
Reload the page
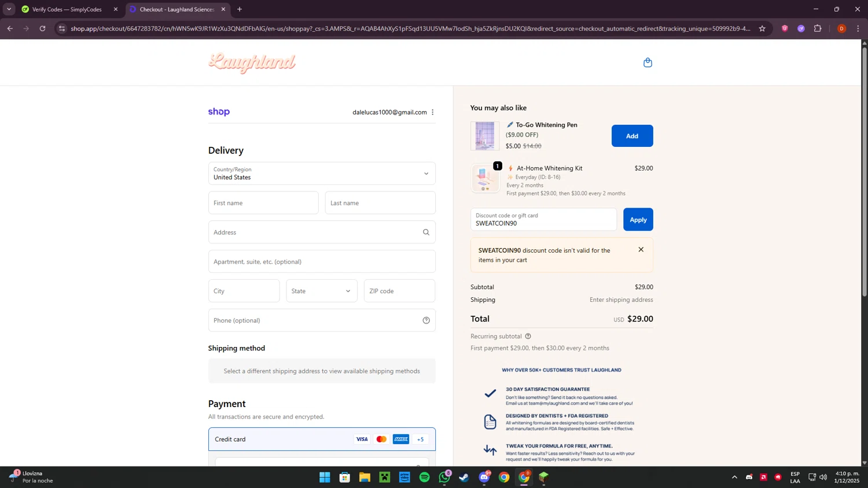[42, 28]
